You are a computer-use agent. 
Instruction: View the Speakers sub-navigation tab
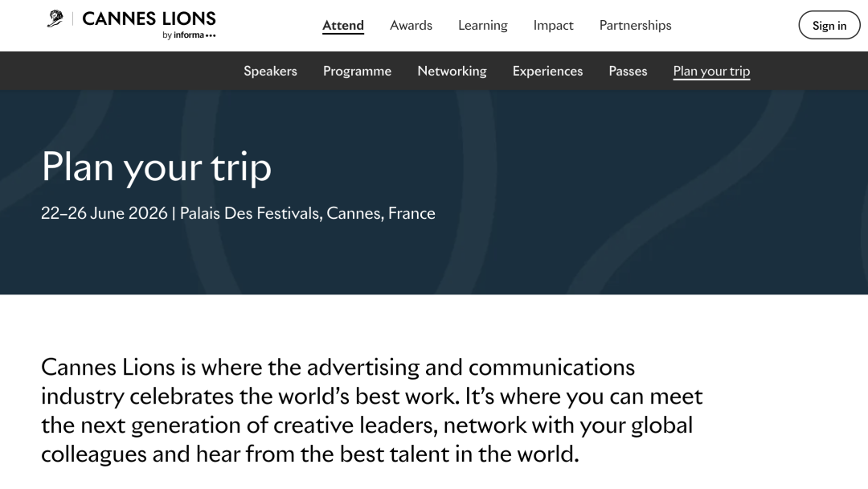point(270,71)
